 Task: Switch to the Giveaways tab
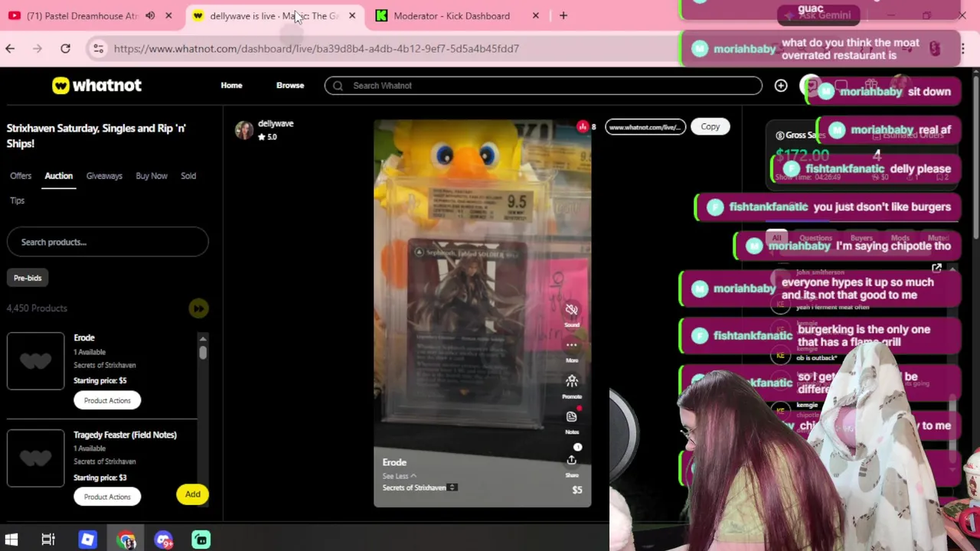click(104, 176)
